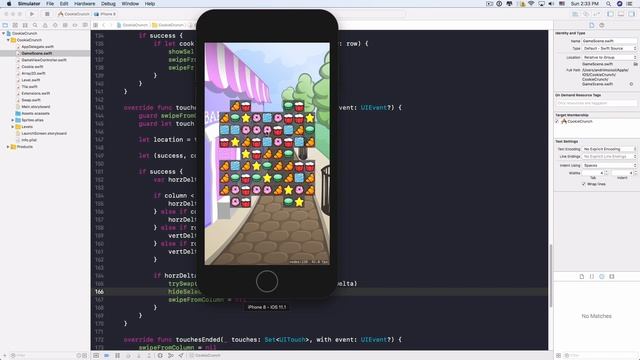640x360 pixels.
Task: Open the Window menu
Action: pos(130,4)
